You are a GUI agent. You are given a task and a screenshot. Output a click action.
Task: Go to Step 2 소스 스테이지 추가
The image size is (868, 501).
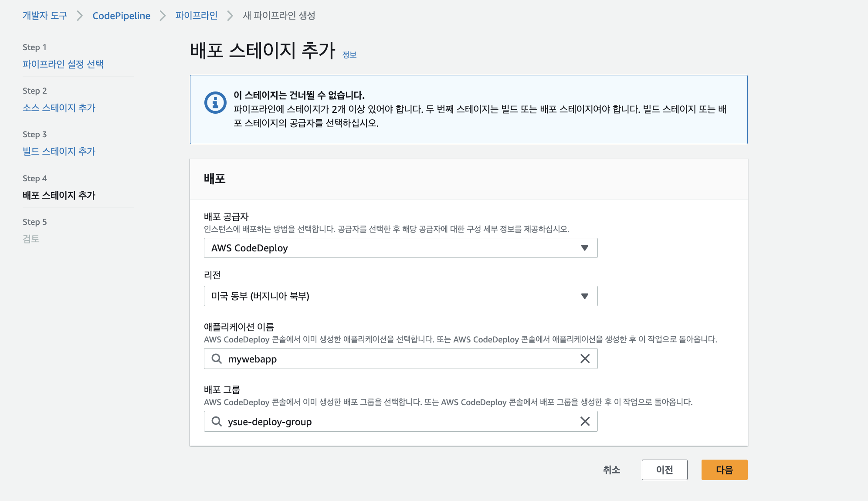(59, 108)
